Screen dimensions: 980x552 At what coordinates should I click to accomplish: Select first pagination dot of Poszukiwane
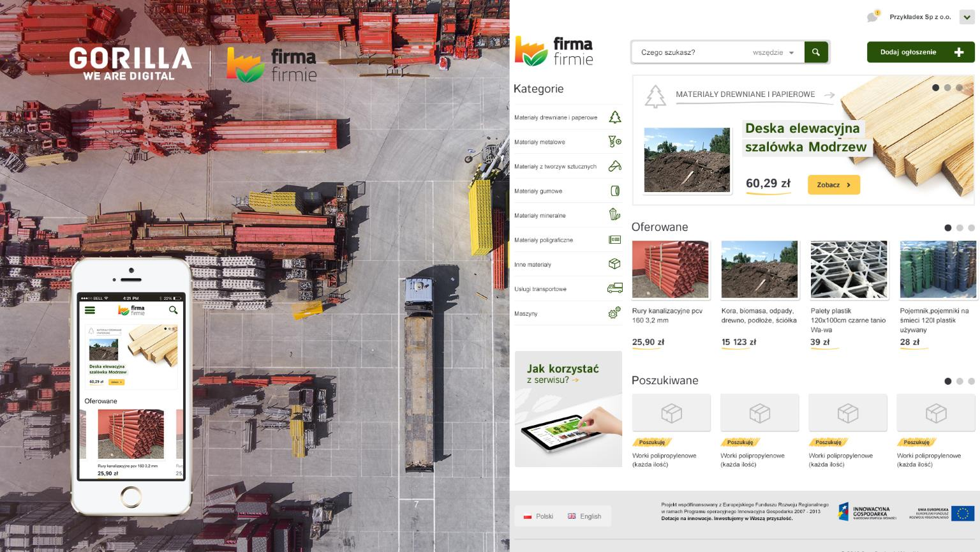[948, 381]
